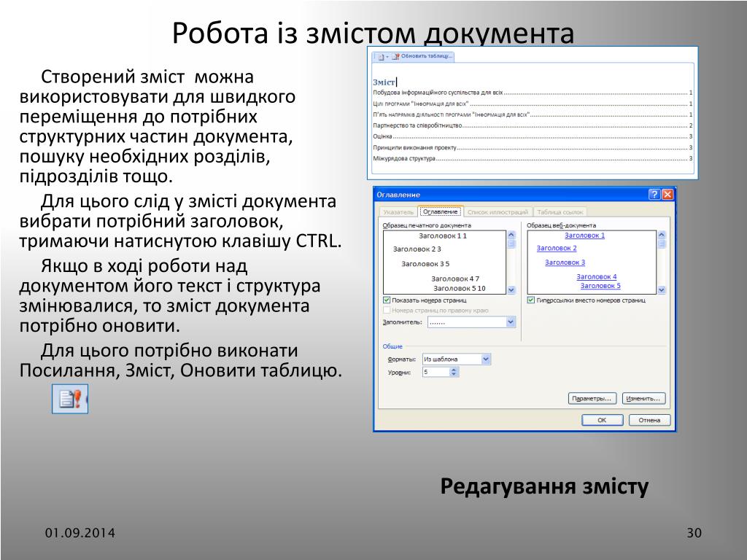Click scroll-up arrow in print preview sample
The width and height of the screenshot is (747, 560).
511,235
